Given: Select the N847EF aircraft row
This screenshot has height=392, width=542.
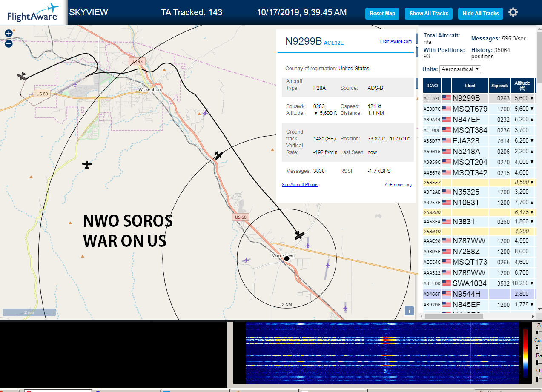Looking at the screenshot, I should (x=479, y=119).
